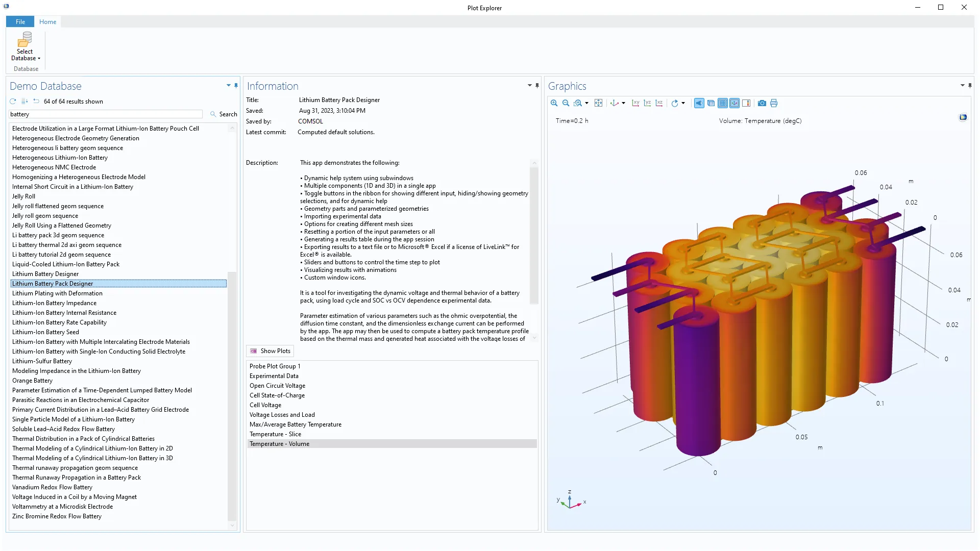Toggle the color legend display

click(x=746, y=103)
